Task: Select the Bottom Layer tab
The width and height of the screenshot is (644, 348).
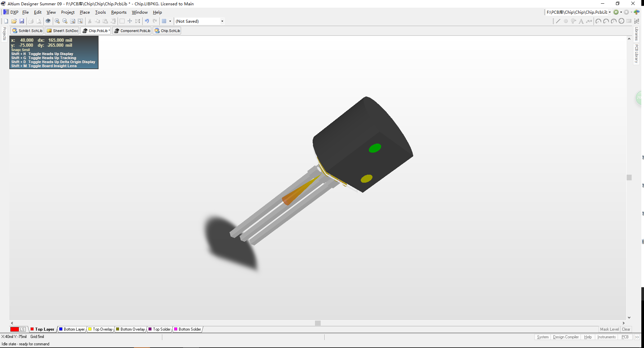Action: click(72, 329)
